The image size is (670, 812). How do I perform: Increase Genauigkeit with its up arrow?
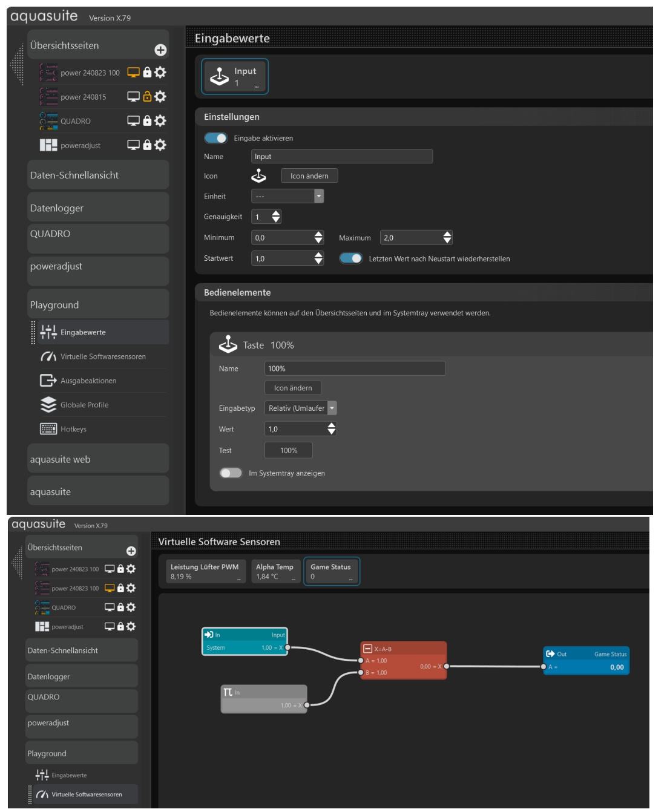(x=277, y=214)
